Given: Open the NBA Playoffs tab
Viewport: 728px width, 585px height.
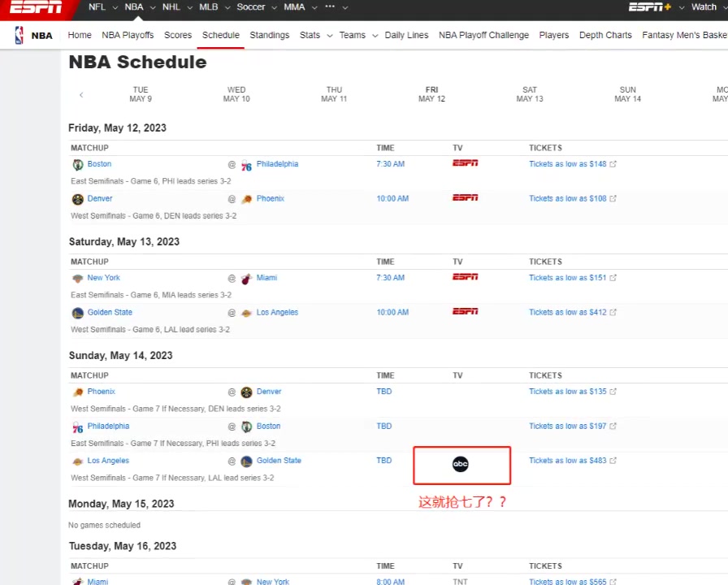Looking at the screenshot, I should point(128,35).
